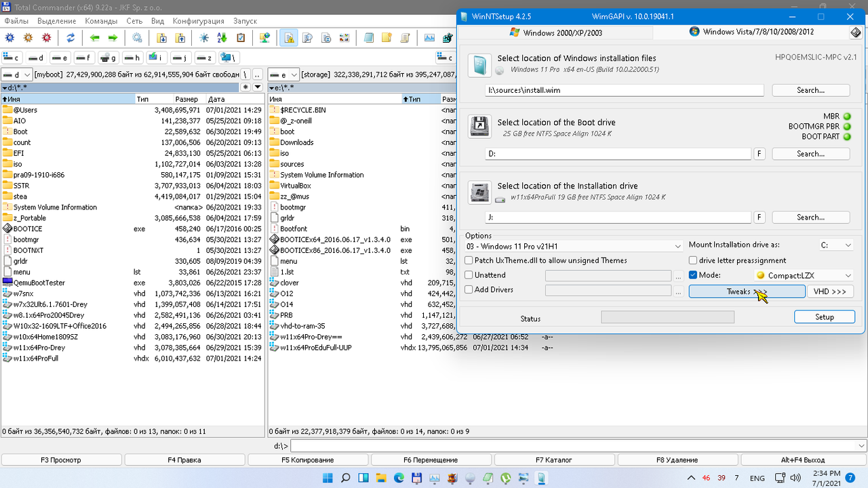
Task: Click the unpack files folder icon
Action: 180,38
